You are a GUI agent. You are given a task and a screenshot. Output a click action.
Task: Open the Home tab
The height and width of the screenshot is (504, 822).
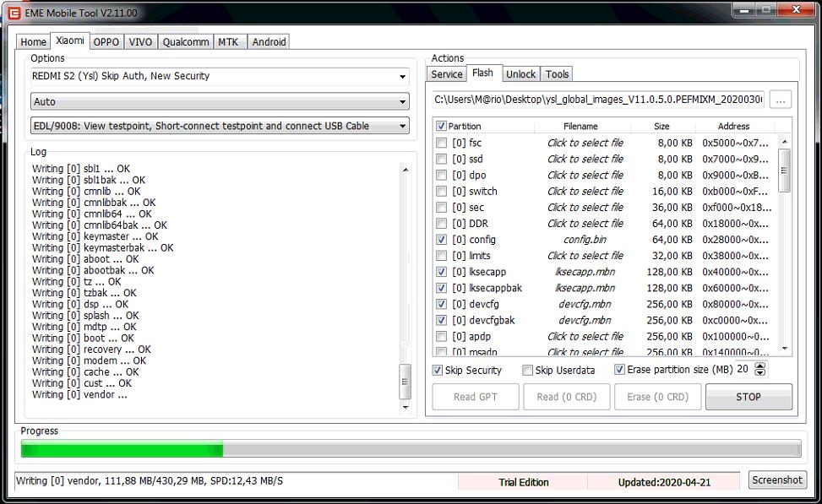point(33,42)
